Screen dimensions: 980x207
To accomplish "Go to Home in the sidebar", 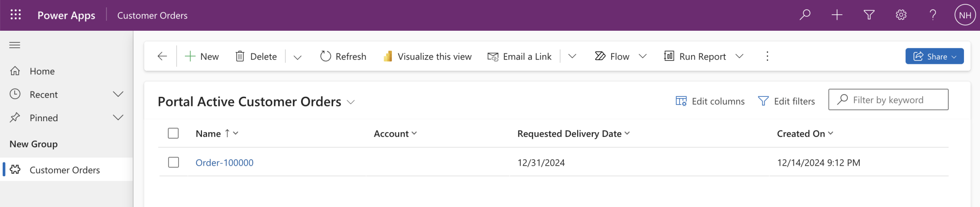I will point(42,71).
